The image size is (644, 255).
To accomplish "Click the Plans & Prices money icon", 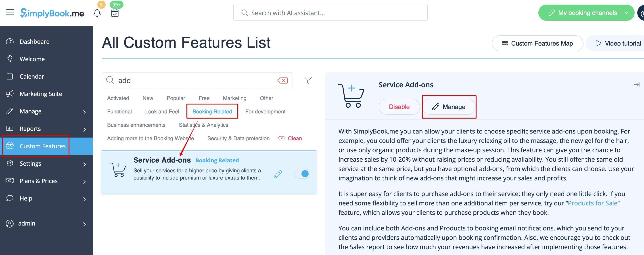I will click(x=10, y=180).
